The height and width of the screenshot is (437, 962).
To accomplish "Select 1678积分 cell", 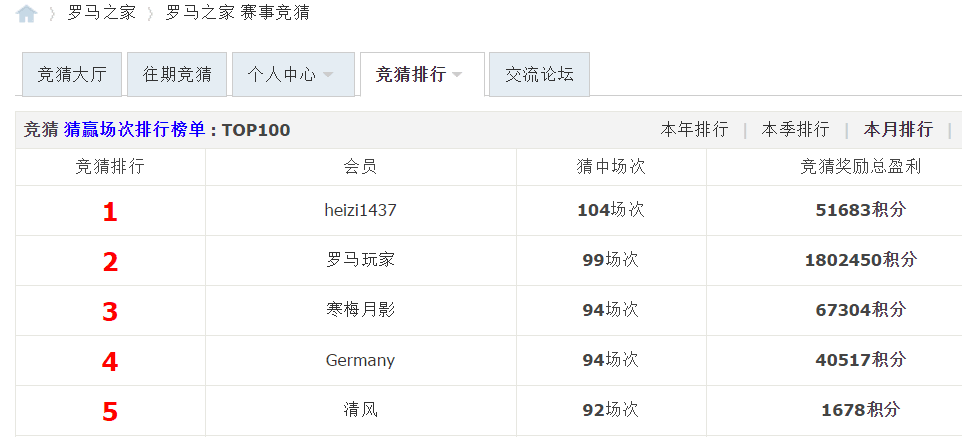I will pyautogui.click(x=861, y=409).
